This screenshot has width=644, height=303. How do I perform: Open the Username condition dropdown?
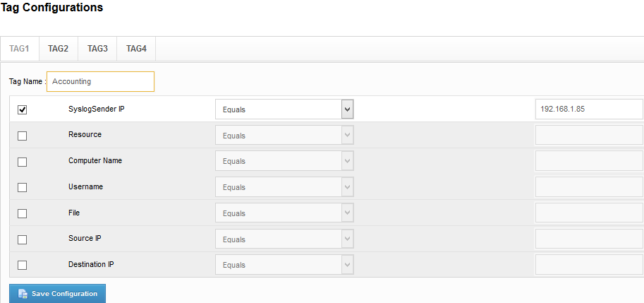[284, 187]
